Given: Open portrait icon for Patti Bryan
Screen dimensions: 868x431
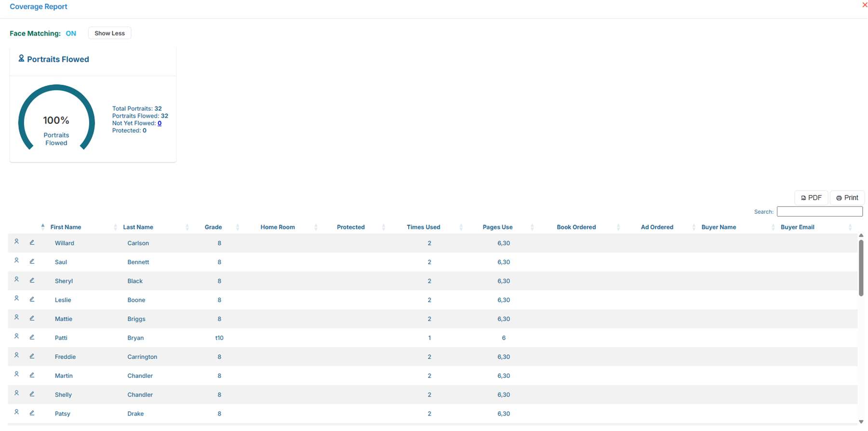Looking at the screenshot, I should click(16, 336).
